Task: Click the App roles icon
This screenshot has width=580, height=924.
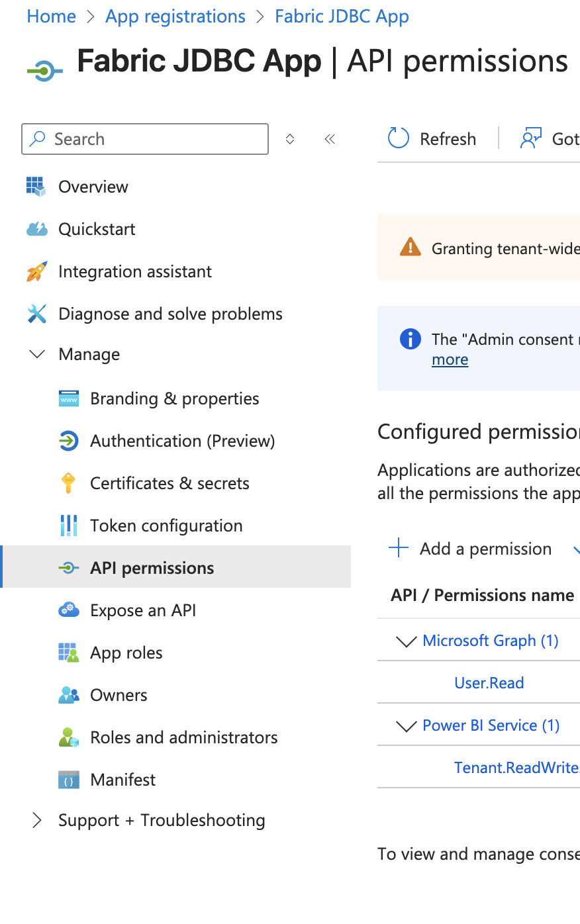Action: [x=68, y=653]
